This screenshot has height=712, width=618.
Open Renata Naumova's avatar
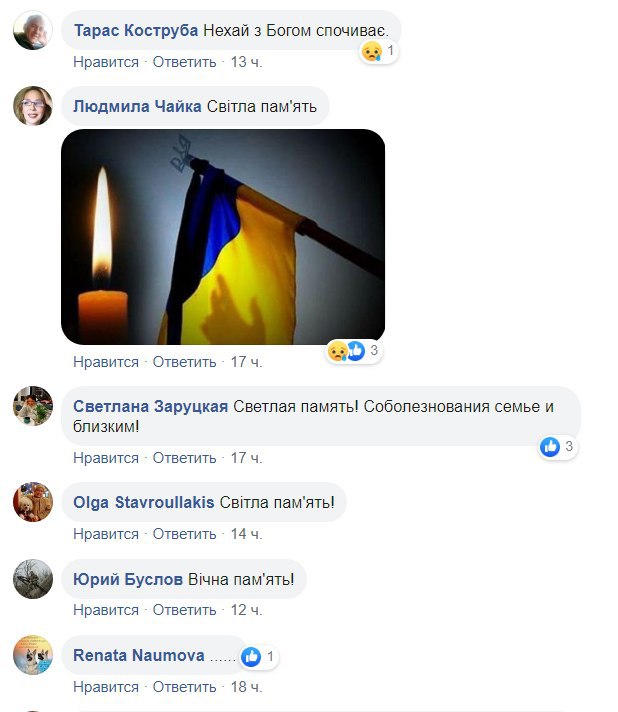[33, 655]
